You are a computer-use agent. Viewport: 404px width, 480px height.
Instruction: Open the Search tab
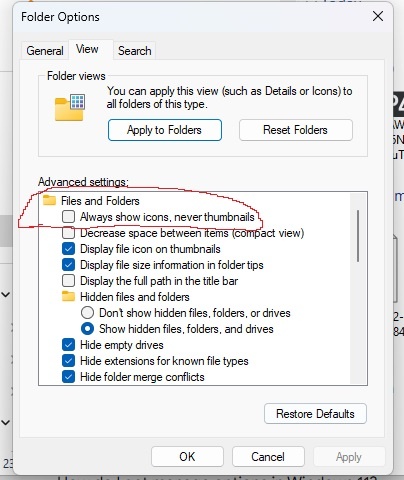(135, 51)
